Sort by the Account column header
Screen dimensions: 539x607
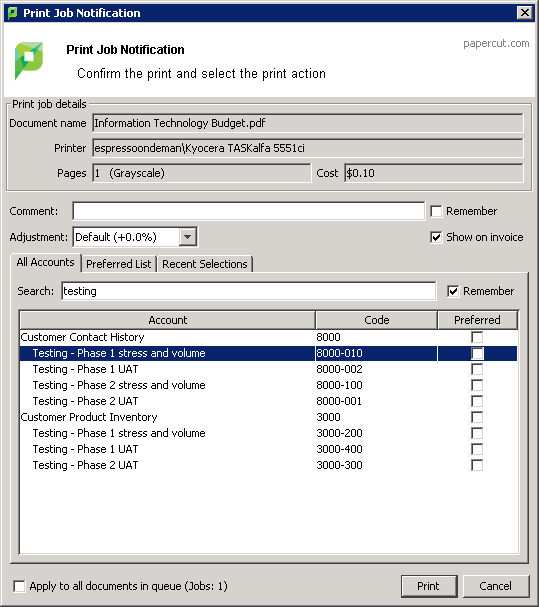click(x=168, y=320)
